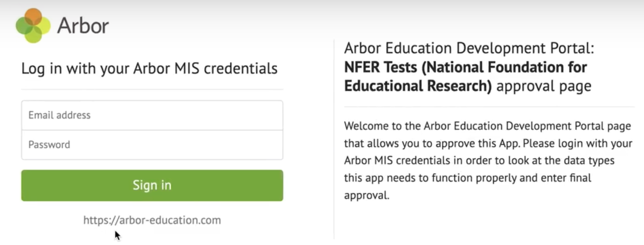The image size is (644, 245).
Task: Click the horizontal line under the portal title
Action: pyautogui.click(x=489, y=107)
